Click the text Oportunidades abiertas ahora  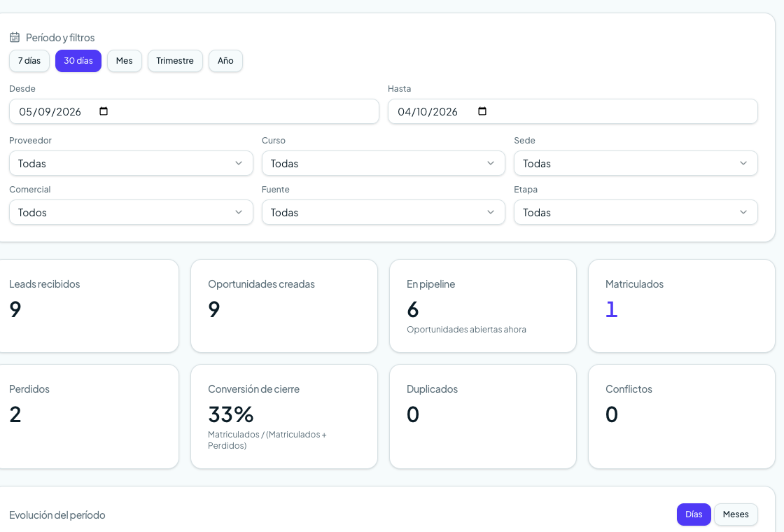[x=466, y=330]
